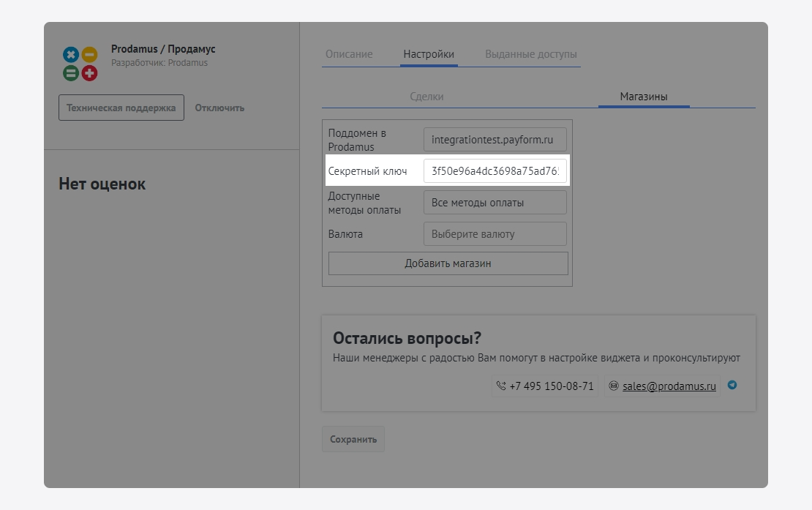Screen dimensions: 812x510
Task: Open the Выданные доступы tab
Action: point(530,54)
